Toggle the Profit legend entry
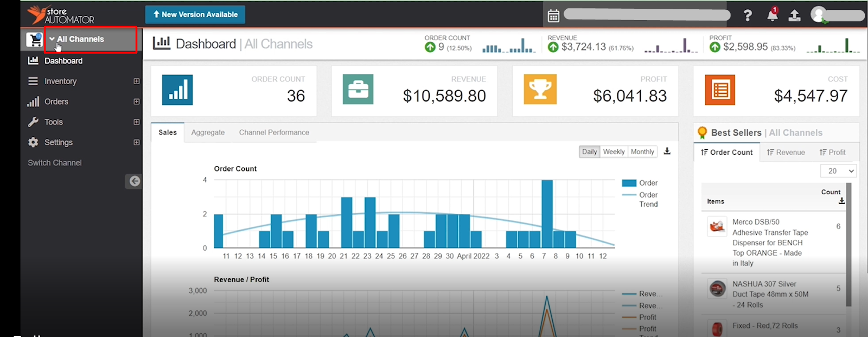 (x=640, y=317)
